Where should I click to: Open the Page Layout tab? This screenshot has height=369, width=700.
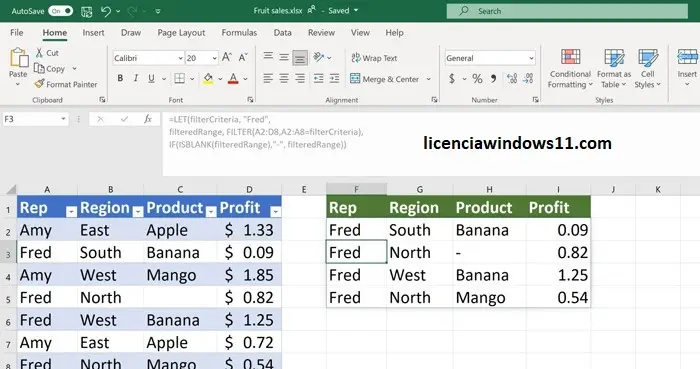[x=181, y=33]
